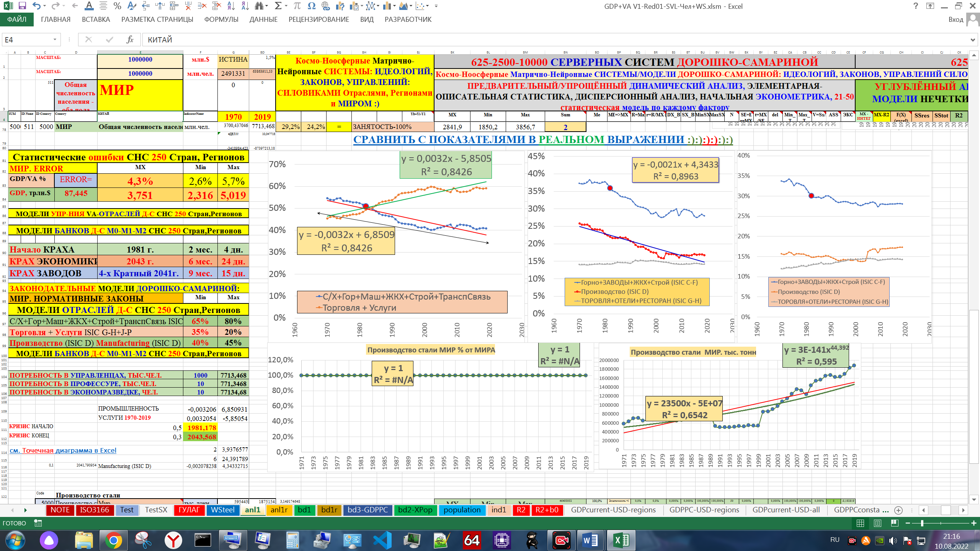Click the AutoSum sigma icon
This screenshot has width=980, height=551.
coord(278,6)
